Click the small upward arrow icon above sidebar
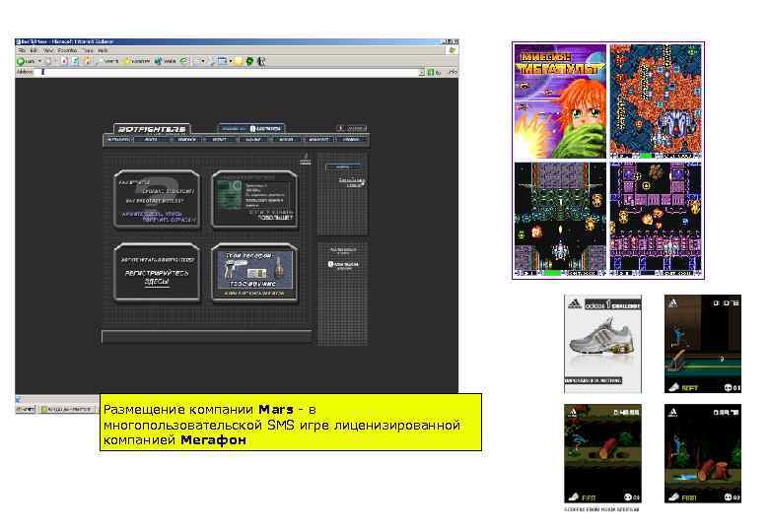The image size is (769, 532). point(306,159)
